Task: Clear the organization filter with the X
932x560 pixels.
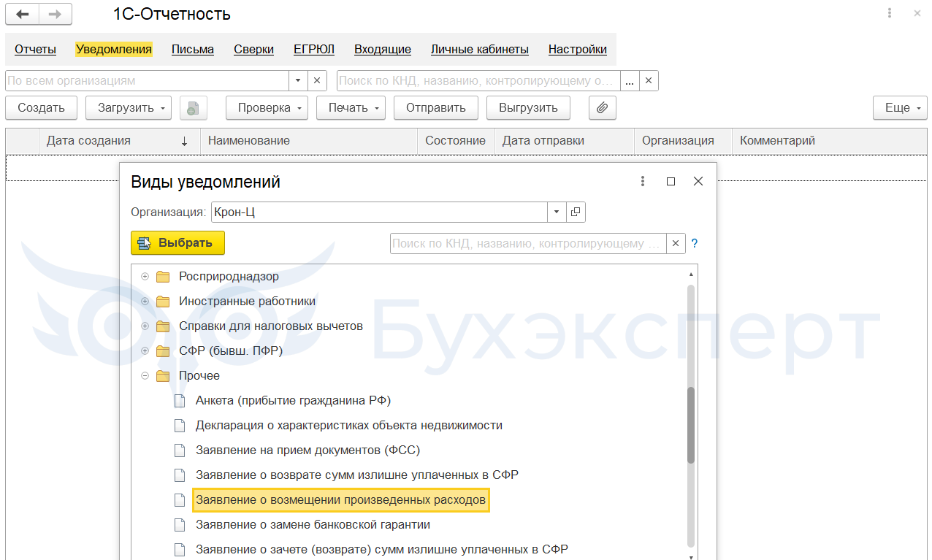Action: click(317, 80)
